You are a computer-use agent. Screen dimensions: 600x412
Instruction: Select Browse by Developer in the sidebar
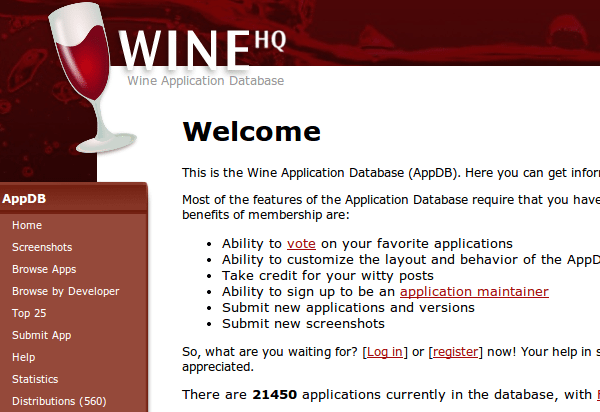click(66, 291)
